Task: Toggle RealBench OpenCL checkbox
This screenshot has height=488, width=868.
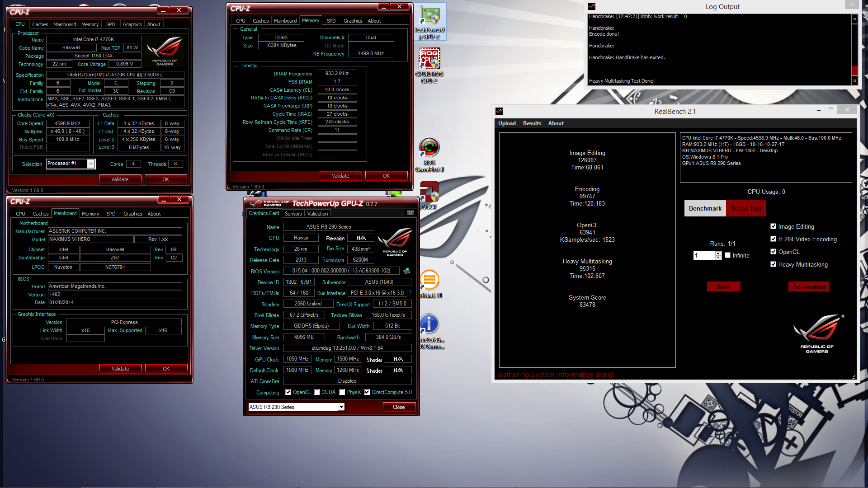Action: [x=773, y=252]
